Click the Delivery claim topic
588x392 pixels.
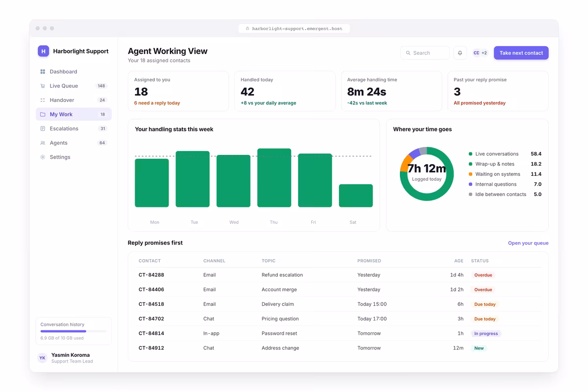278,304
